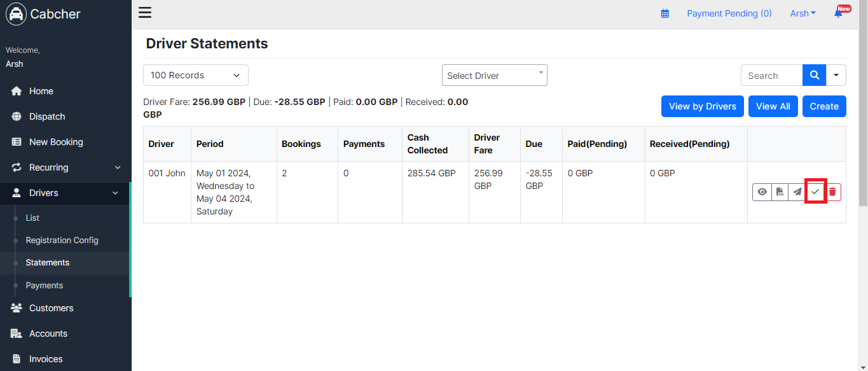Focus the Search input field
The image size is (868, 371).
click(772, 75)
